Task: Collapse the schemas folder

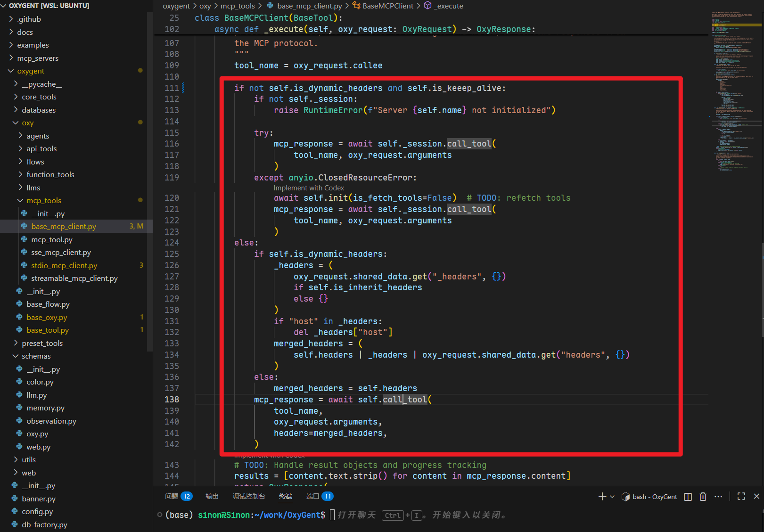Action: tap(36, 356)
